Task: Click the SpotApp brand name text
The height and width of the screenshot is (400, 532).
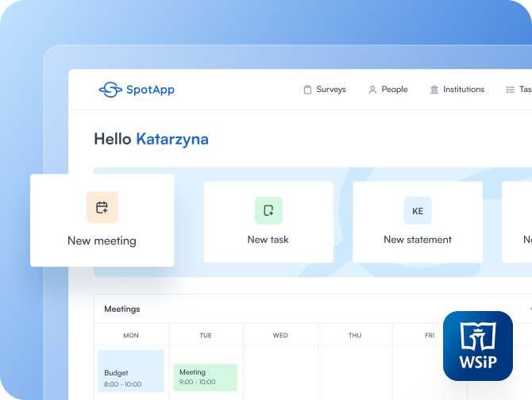Action: (x=150, y=90)
